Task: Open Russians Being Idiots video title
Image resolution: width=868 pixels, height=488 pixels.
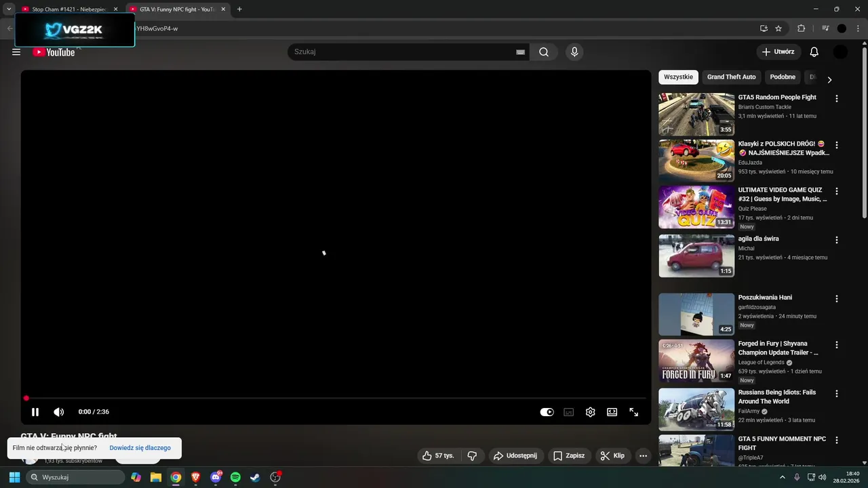Action: [776, 396]
